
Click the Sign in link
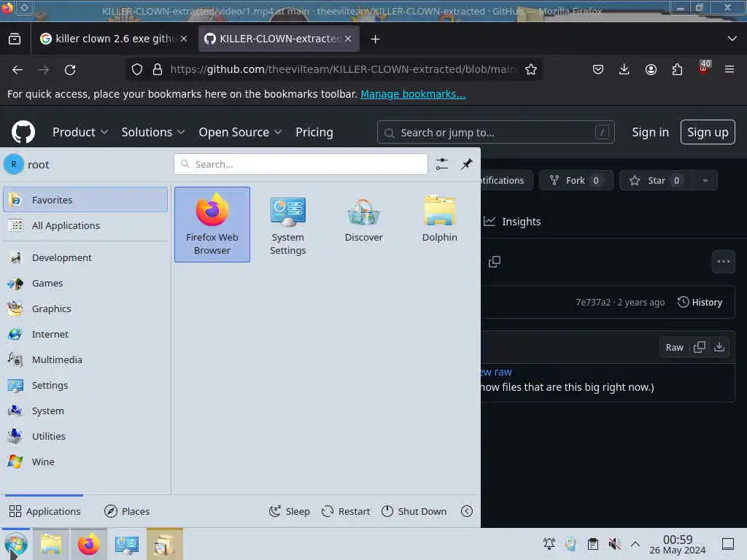(650, 132)
